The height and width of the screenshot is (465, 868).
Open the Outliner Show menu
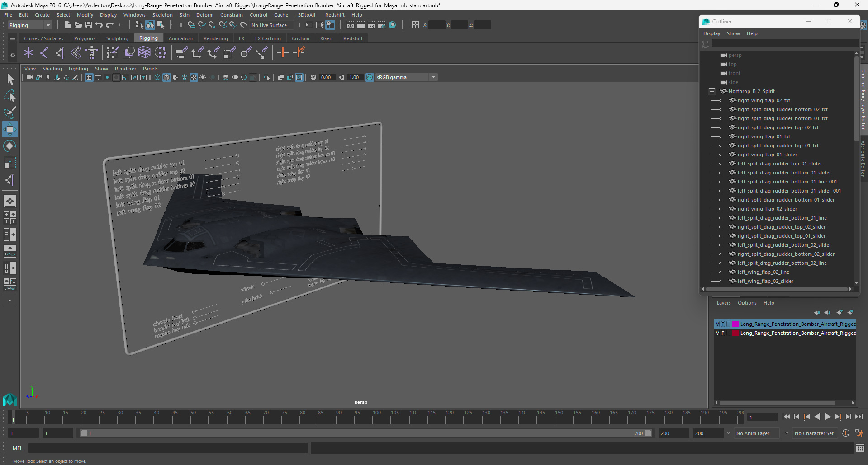tap(733, 33)
